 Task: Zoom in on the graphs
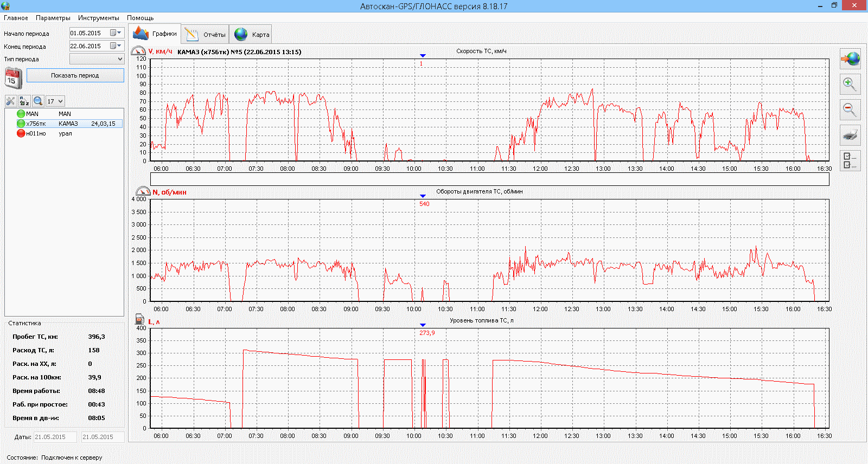850,84
